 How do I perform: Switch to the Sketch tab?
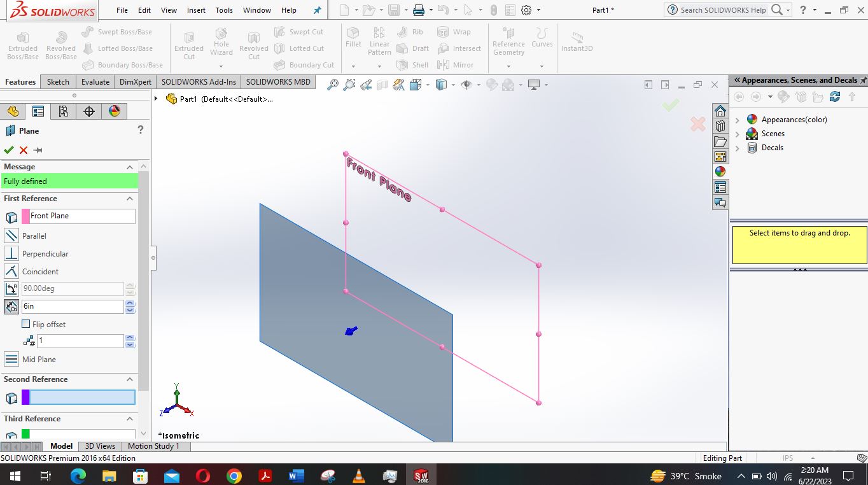coord(58,81)
